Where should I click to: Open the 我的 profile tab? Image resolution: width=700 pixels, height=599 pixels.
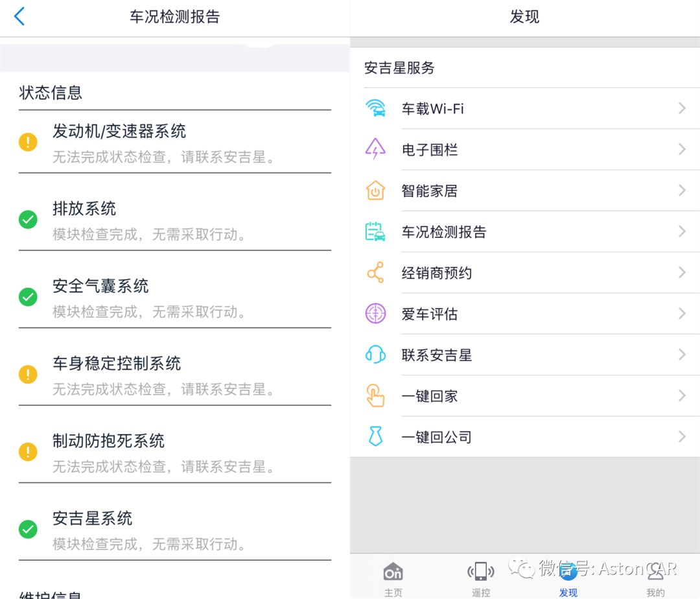coord(655,577)
